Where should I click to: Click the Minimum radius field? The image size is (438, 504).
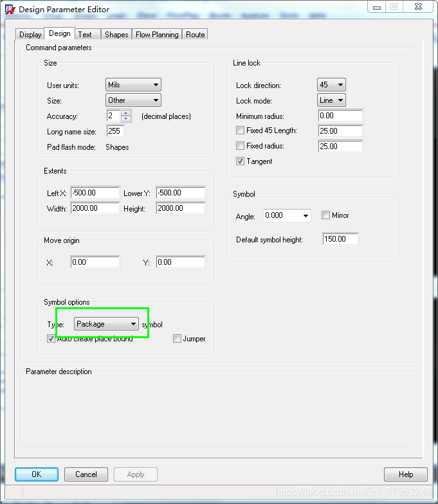click(x=341, y=116)
